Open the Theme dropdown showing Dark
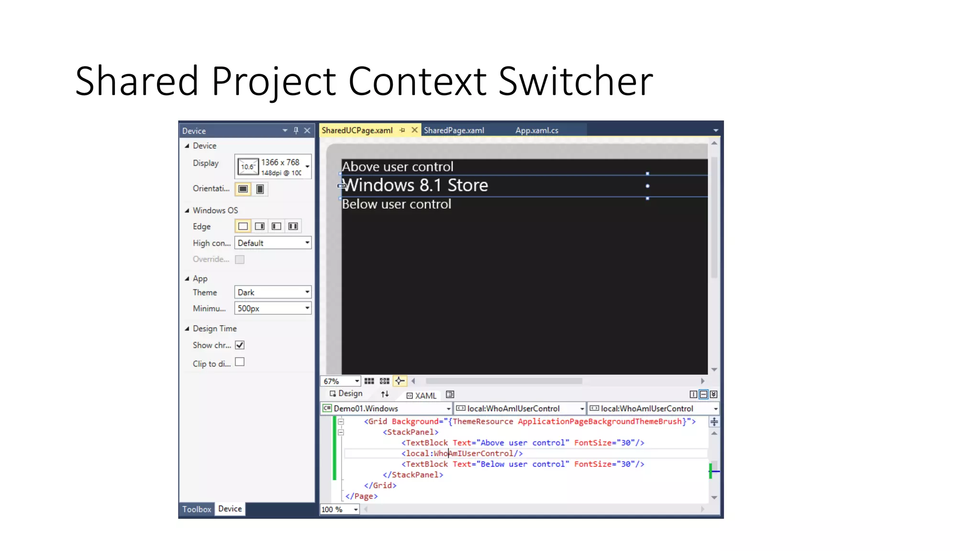Screen dimensions: 980x551 coord(273,292)
